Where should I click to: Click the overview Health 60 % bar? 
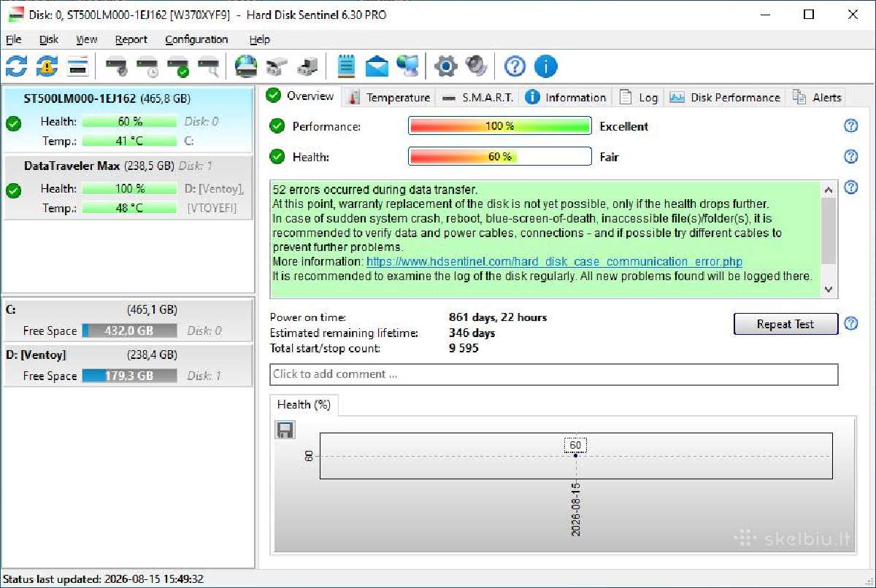pyautogui.click(x=499, y=156)
